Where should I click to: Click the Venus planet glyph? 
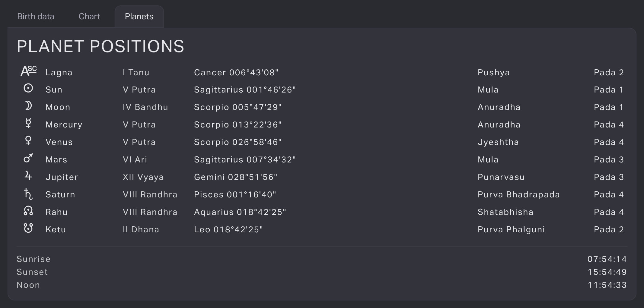click(x=28, y=141)
